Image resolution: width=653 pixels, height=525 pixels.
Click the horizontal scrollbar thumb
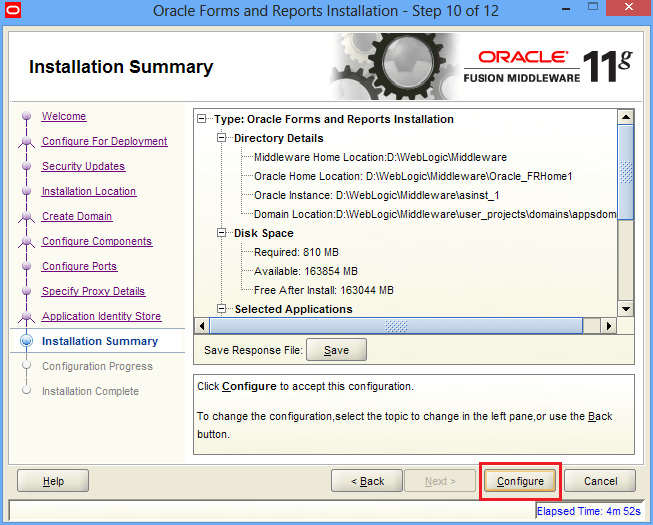(x=396, y=326)
